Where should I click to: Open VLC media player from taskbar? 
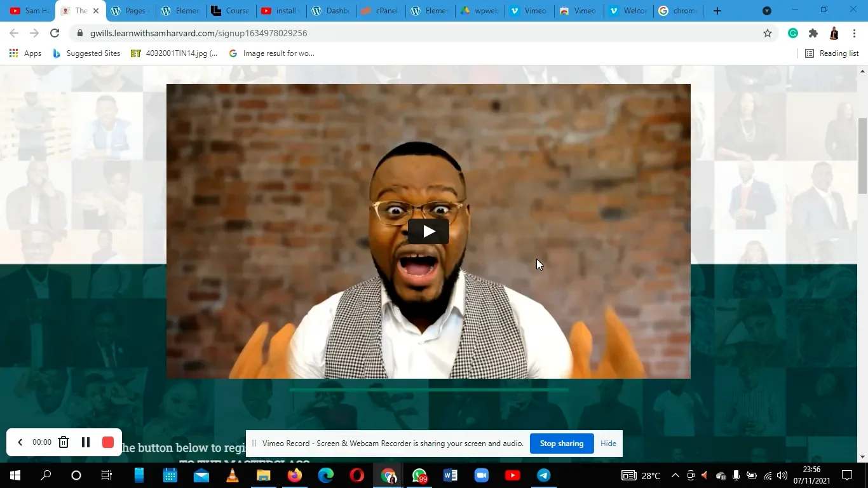pos(233,475)
